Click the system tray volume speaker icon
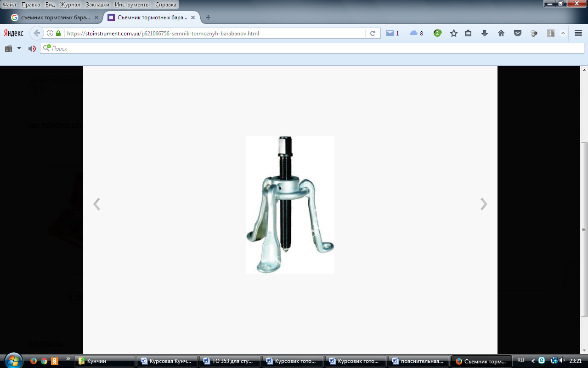 coord(562,360)
